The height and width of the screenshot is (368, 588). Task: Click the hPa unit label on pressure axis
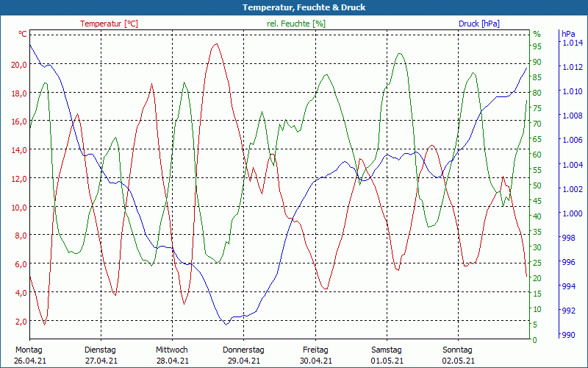(568, 34)
